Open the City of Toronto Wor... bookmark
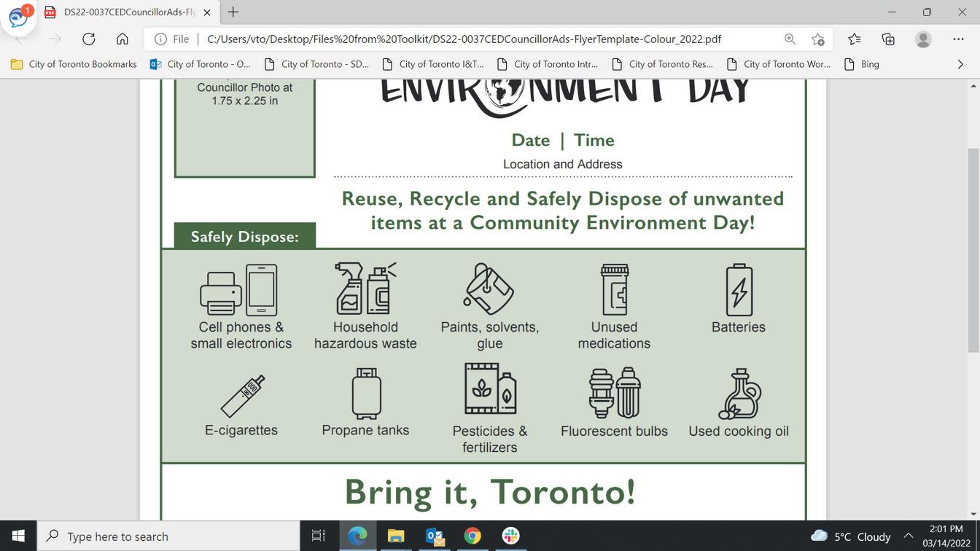980x551 pixels. coord(778,64)
